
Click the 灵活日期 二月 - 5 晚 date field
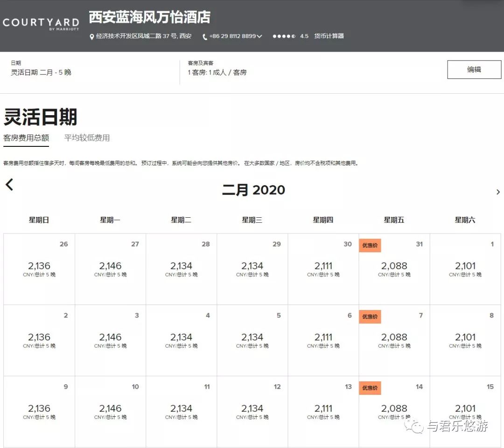pos(41,72)
